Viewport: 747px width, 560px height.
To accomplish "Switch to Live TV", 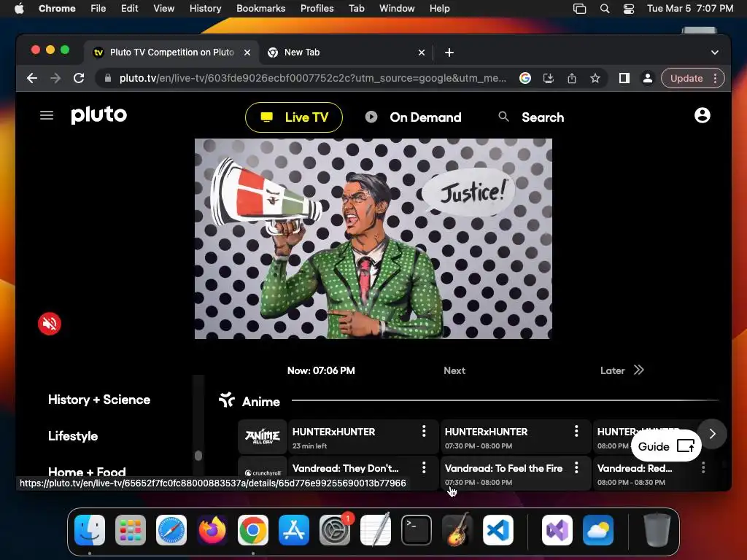I will click(294, 117).
